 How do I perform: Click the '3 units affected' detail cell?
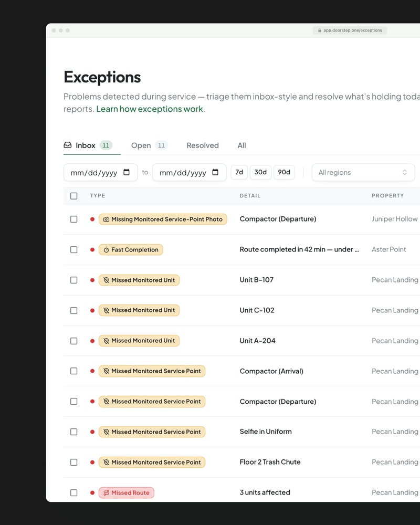pos(265,492)
